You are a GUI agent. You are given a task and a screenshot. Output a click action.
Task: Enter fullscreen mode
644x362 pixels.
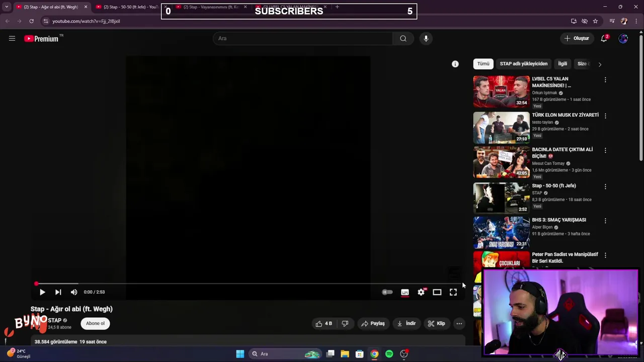[453, 292]
